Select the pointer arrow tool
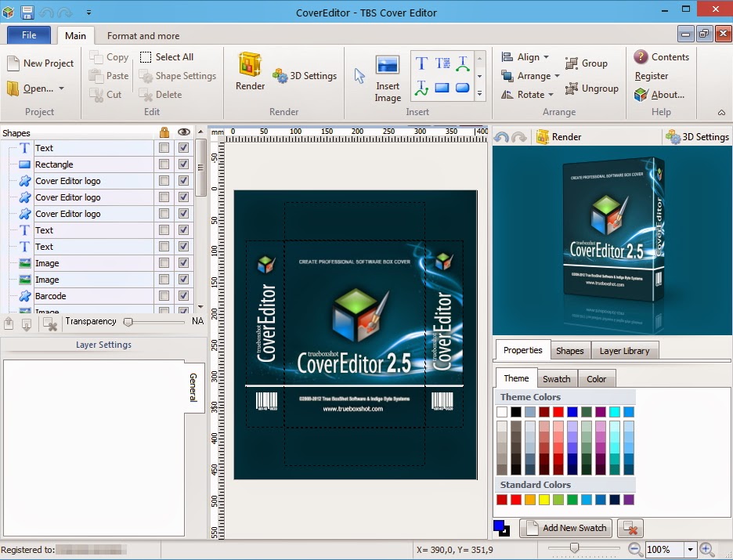This screenshot has width=733, height=560. (359, 76)
